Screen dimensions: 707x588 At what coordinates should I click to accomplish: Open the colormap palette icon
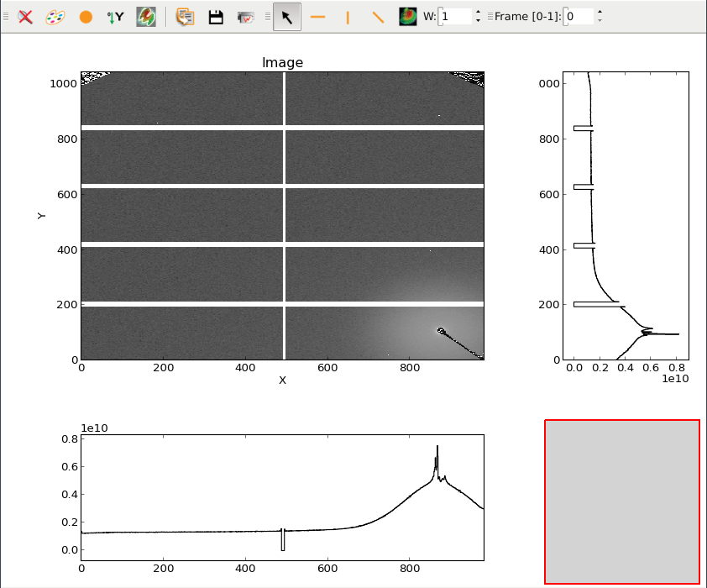click(x=55, y=17)
